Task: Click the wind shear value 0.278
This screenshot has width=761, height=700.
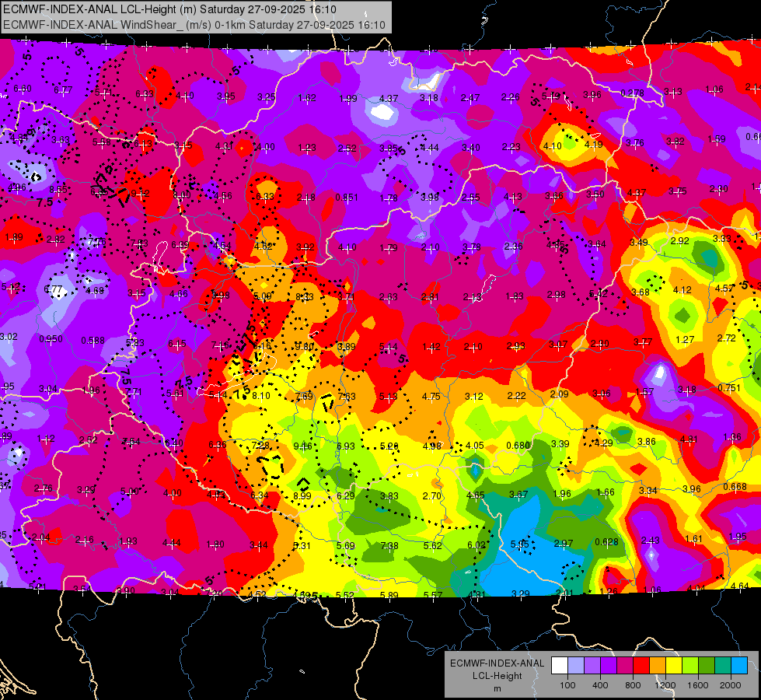Action: [633, 93]
